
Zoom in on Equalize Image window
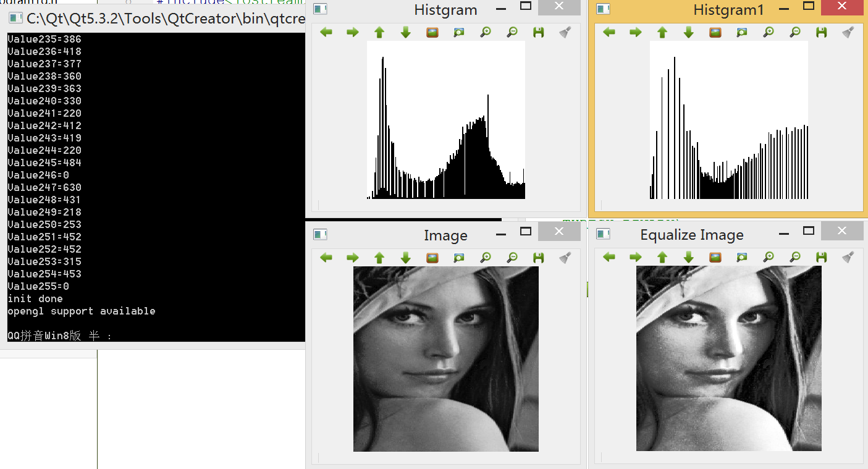(769, 257)
